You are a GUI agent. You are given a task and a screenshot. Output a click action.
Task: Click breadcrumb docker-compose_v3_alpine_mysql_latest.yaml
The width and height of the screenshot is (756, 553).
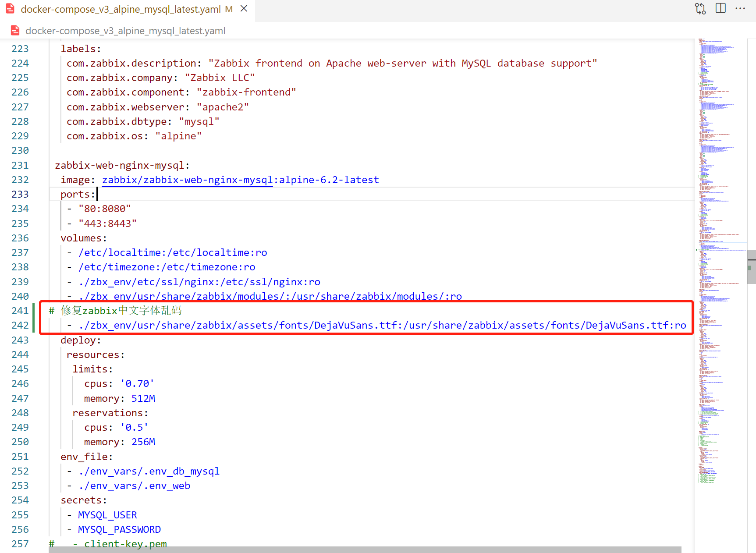click(125, 31)
